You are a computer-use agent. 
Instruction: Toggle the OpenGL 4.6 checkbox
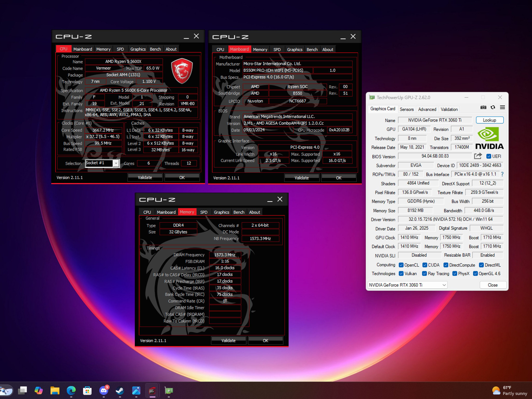click(475, 274)
